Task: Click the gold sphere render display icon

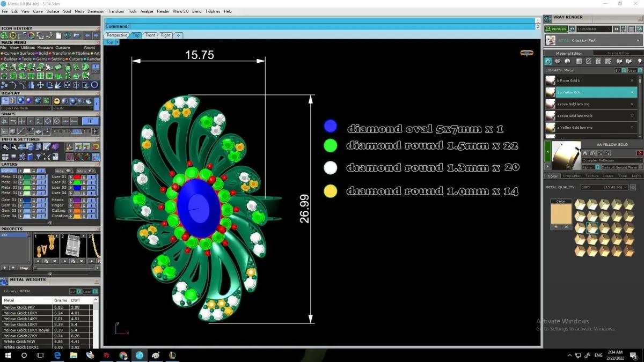Action: (57, 101)
